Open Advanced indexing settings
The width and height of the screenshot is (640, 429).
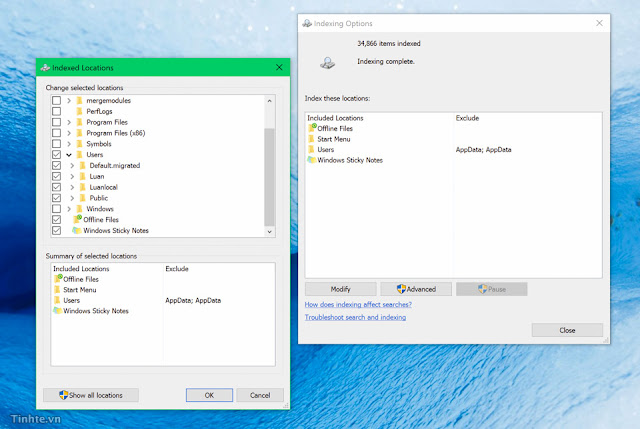click(x=416, y=289)
